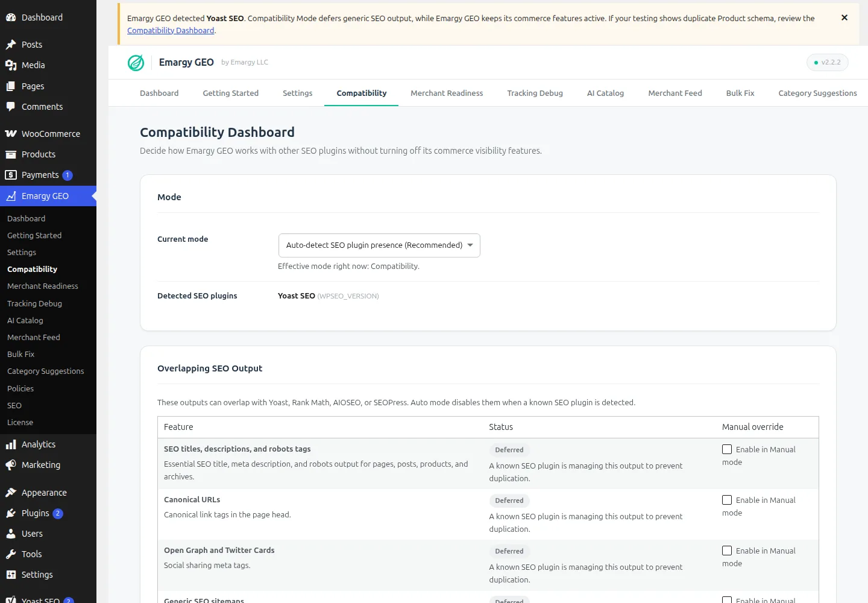
Task: Open the Merchant Feed tab
Action: pos(675,93)
